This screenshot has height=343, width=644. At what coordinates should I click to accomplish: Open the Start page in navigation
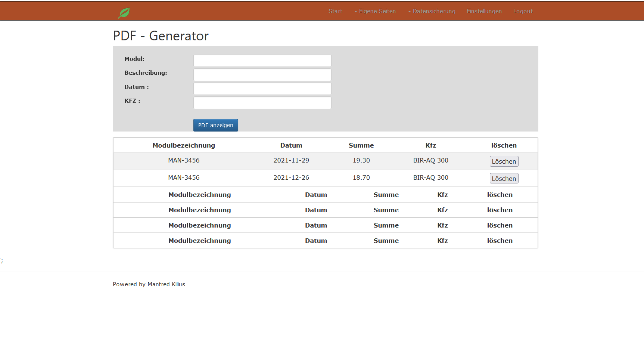[x=335, y=11]
